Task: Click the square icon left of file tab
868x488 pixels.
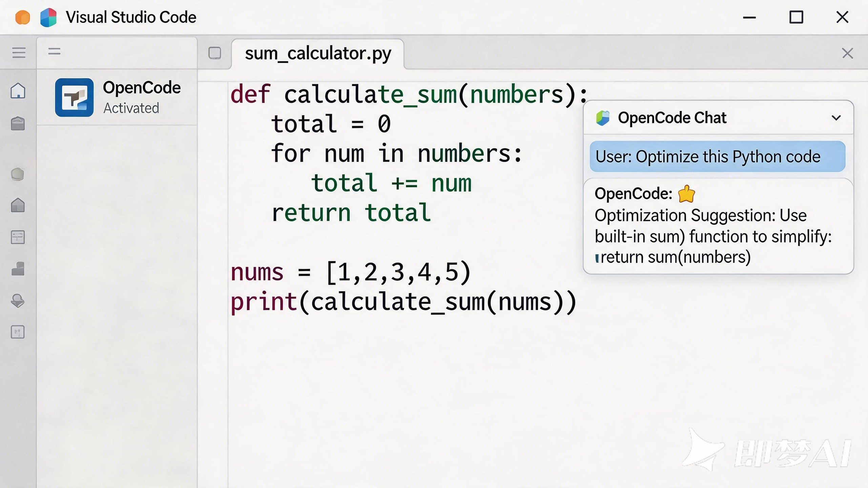Action: pos(215,53)
